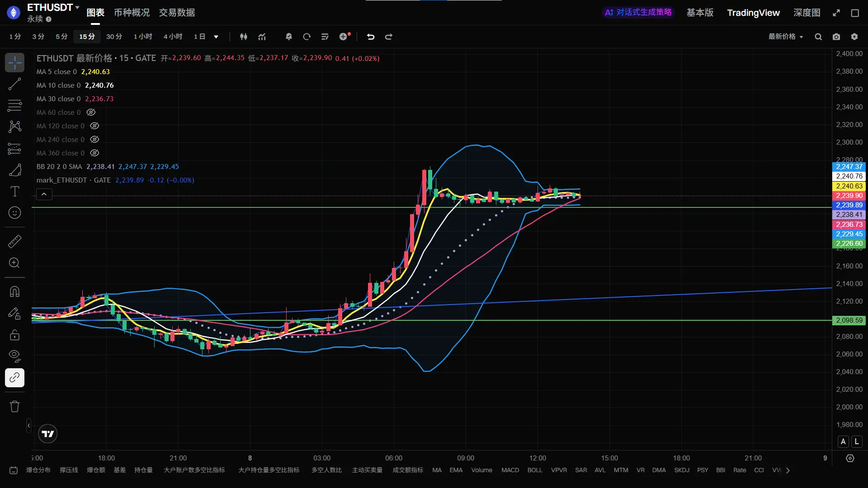Open the ruler measure tool
Screen dimensions: 868x488
(14, 241)
